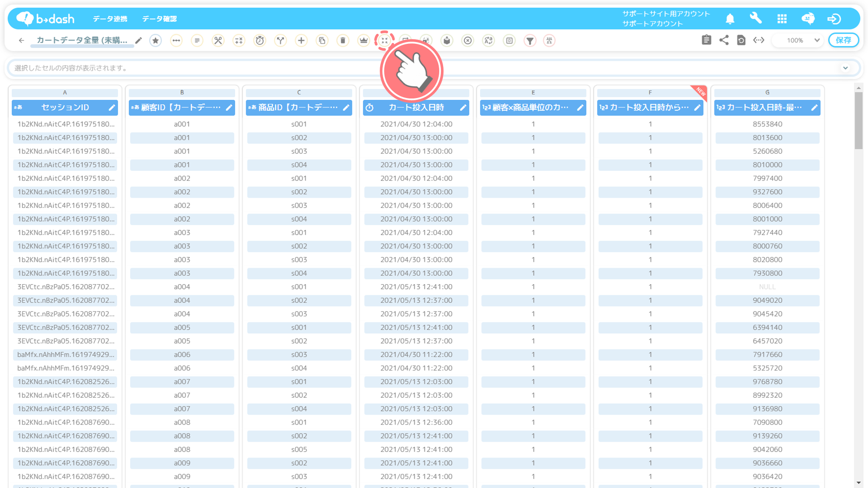Select column G letter header
This screenshot has width=868, height=488.
tap(767, 92)
